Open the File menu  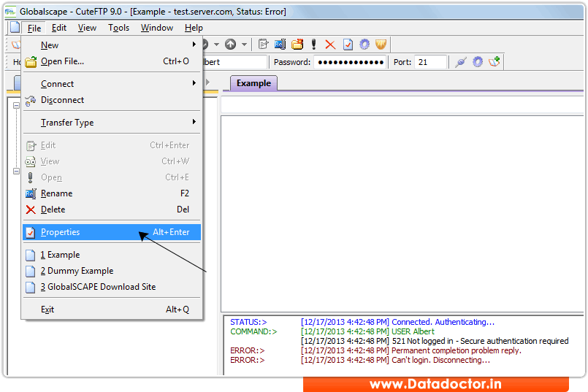[x=34, y=28]
